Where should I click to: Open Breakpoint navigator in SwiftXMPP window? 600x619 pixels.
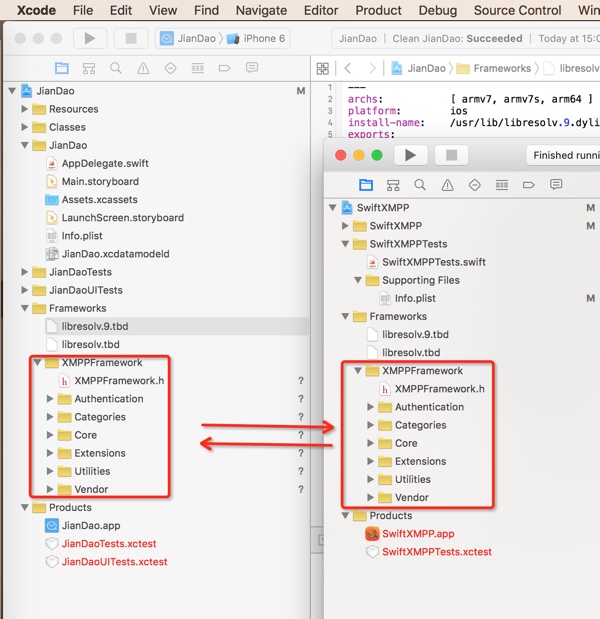click(529, 185)
